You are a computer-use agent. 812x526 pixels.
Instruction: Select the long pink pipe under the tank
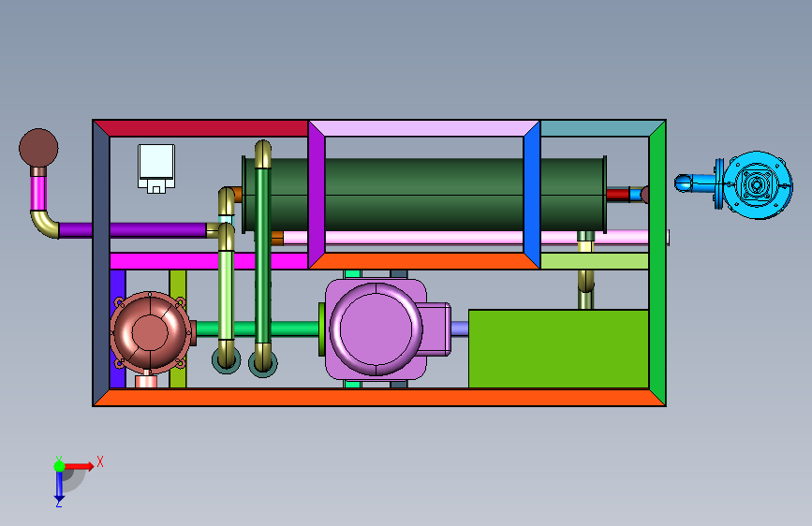(476, 238)
